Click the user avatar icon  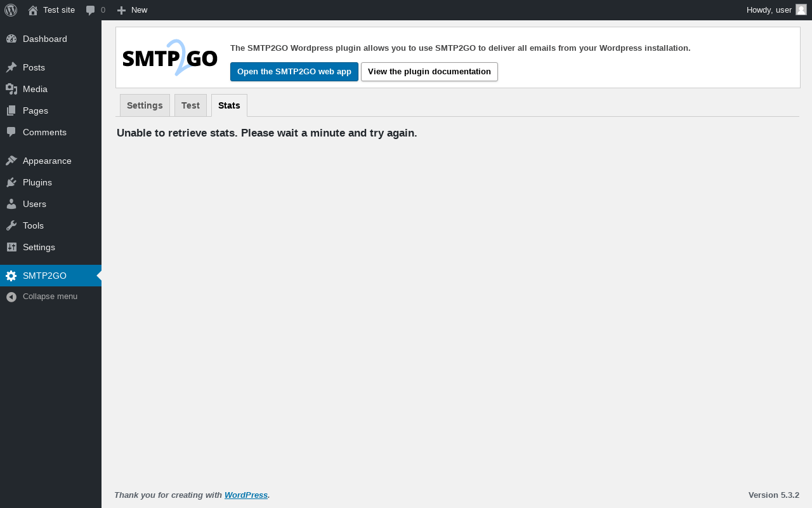tap(801, 10)
